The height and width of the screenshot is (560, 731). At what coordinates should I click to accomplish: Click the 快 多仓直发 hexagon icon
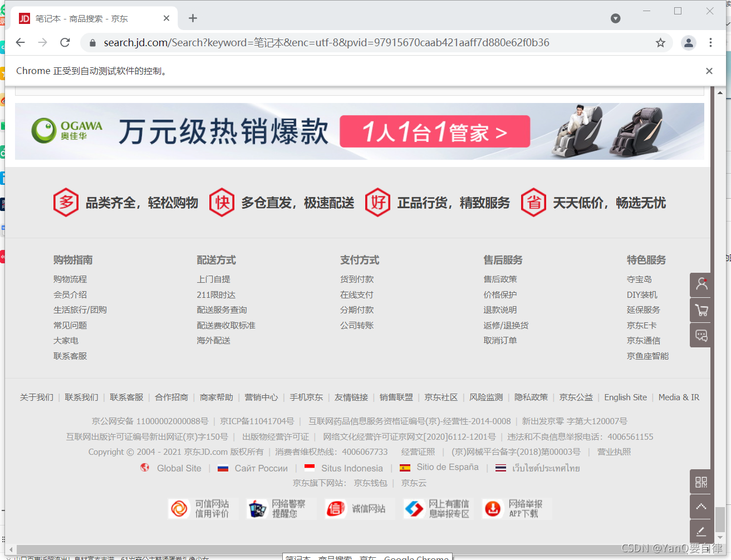[222, 203]
